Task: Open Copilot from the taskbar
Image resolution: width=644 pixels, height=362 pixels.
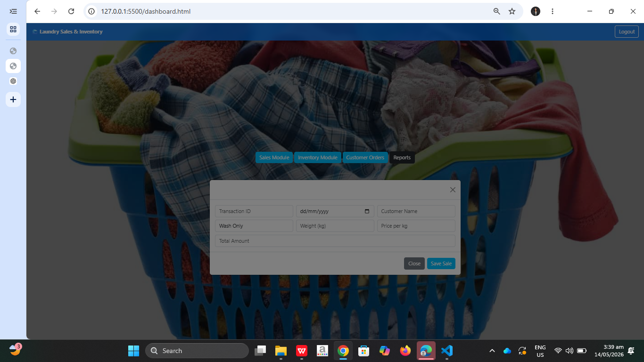Action: (385, 351)
